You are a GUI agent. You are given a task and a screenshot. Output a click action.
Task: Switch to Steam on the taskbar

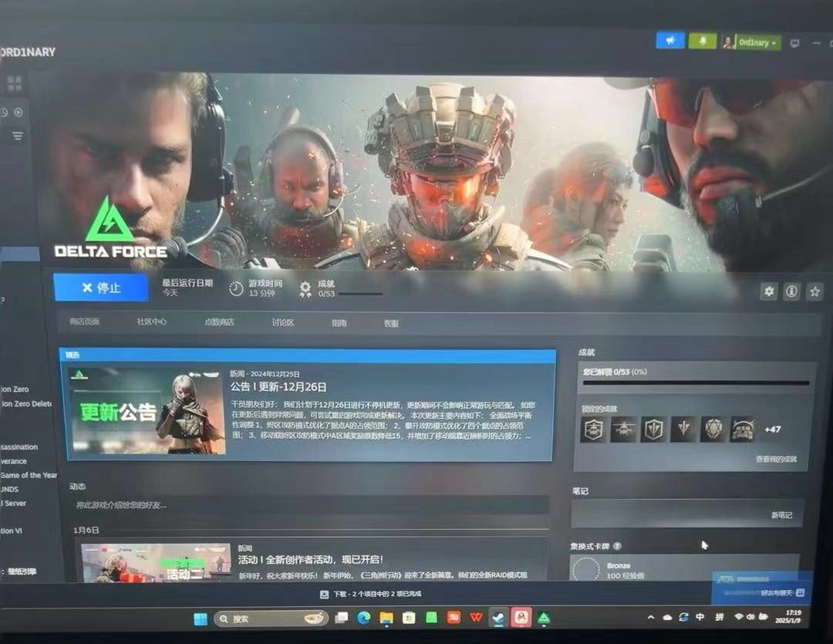click(x=497, y=618)
